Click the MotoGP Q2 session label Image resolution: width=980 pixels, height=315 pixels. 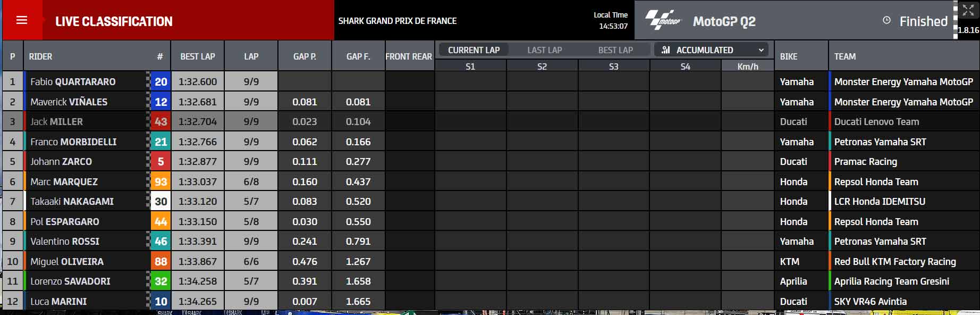pos(724,21)
